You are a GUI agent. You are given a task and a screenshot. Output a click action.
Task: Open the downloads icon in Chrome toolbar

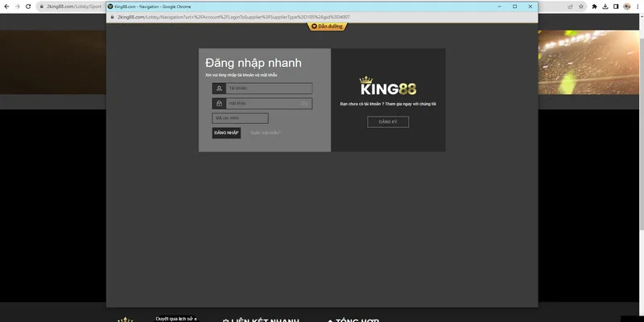605,6
